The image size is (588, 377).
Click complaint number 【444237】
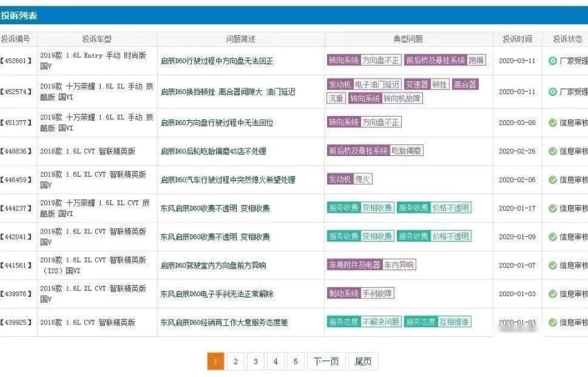(16, 209)
